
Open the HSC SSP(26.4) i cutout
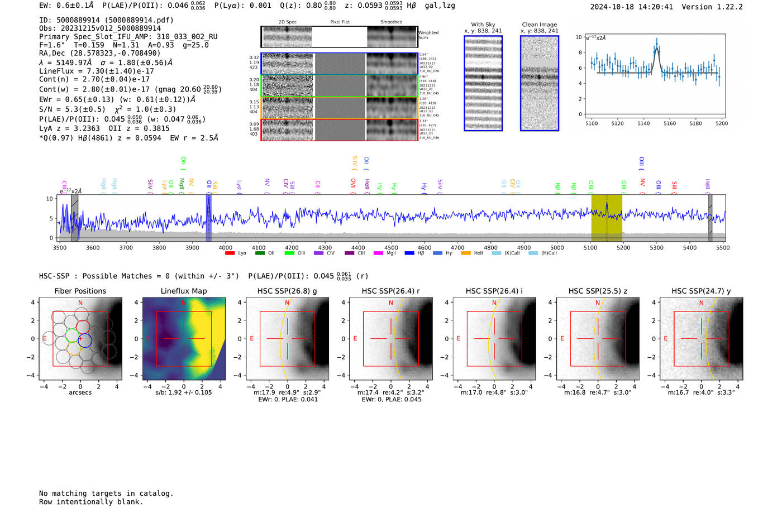494,338
